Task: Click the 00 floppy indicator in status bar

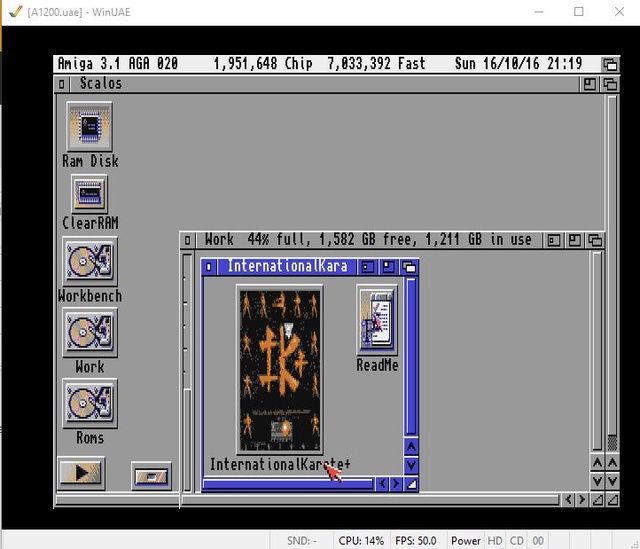Action: 538,541
